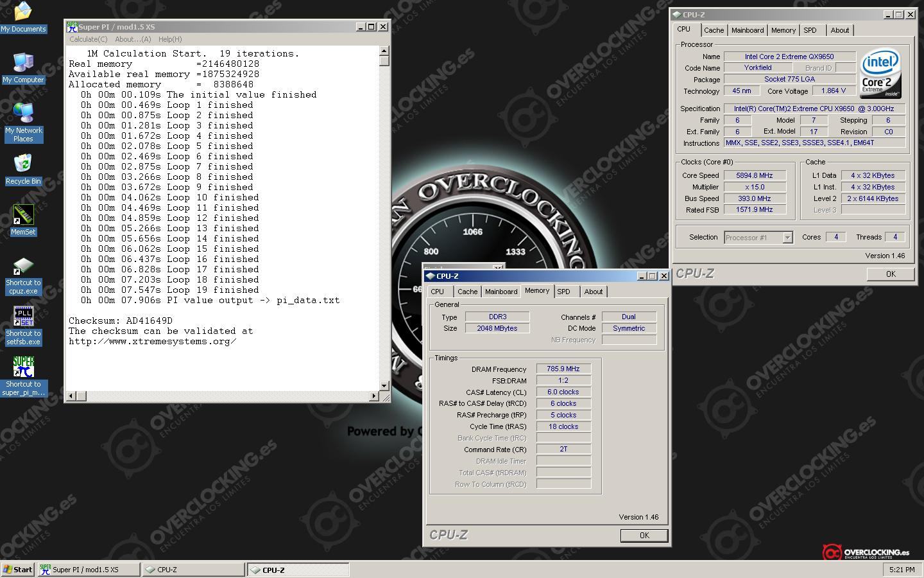Select the Shortcut to setfsb.exe icon

click(23, 326)
